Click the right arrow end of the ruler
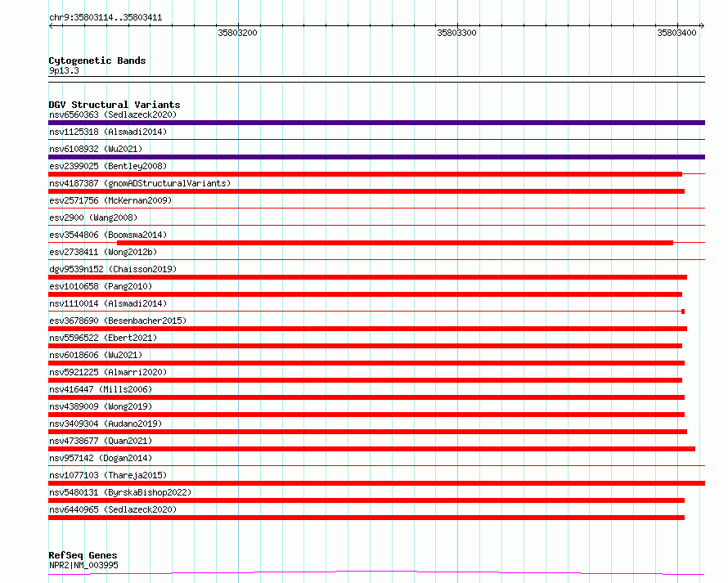This screenshot has height=583, width=728. (x=703, y=26)
